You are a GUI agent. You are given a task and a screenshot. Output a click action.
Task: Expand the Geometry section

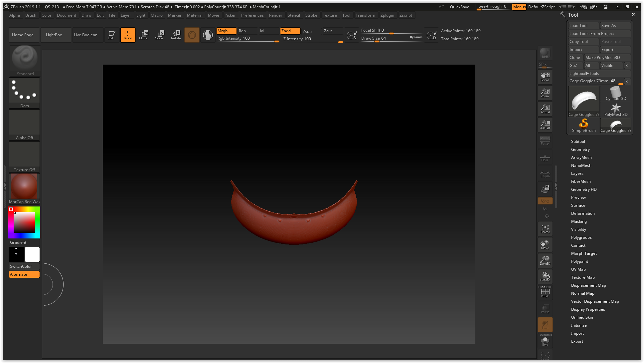[580, 150]
